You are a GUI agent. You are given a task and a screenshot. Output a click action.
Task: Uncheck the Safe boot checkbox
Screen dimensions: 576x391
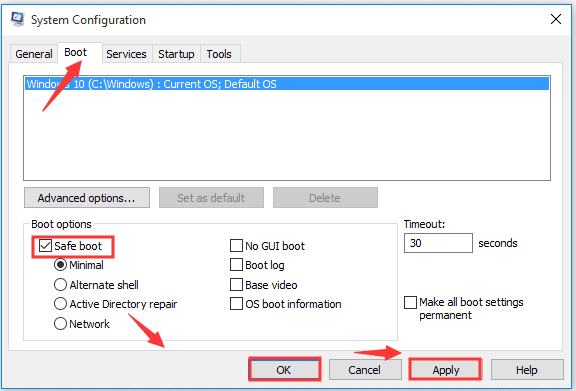45,245
